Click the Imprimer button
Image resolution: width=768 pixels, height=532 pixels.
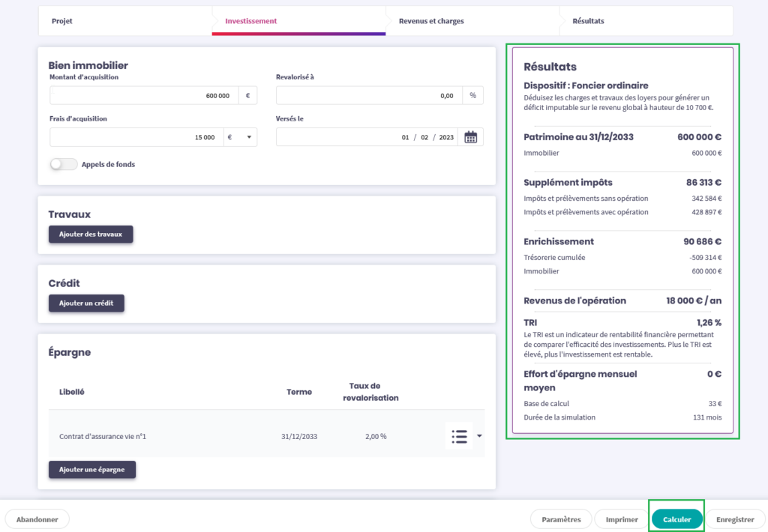[620, 519]
